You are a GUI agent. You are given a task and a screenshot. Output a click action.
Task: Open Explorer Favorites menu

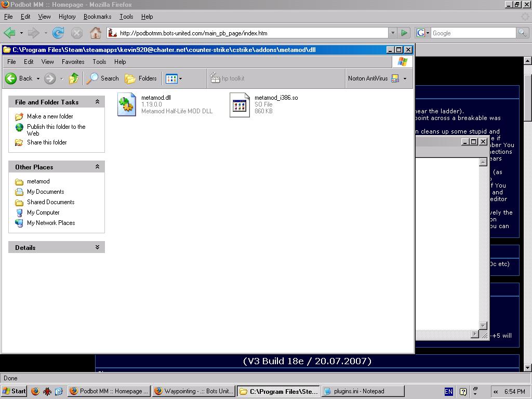73,62
